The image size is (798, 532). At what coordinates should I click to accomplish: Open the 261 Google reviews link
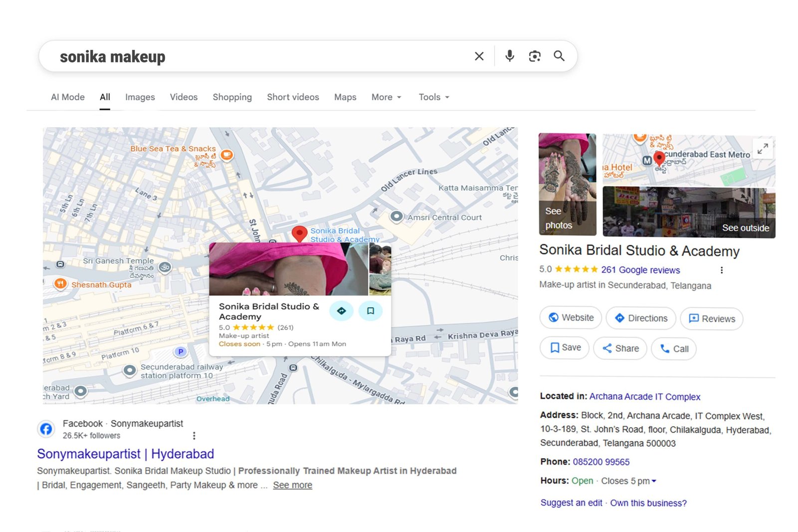pos(640,270)
